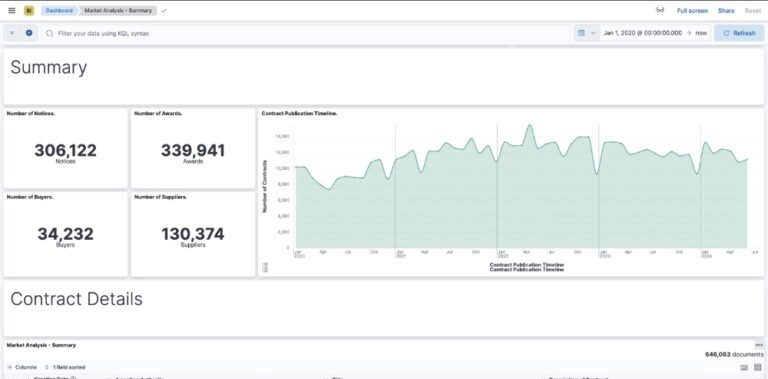Expand the date picker chevron

593,33
